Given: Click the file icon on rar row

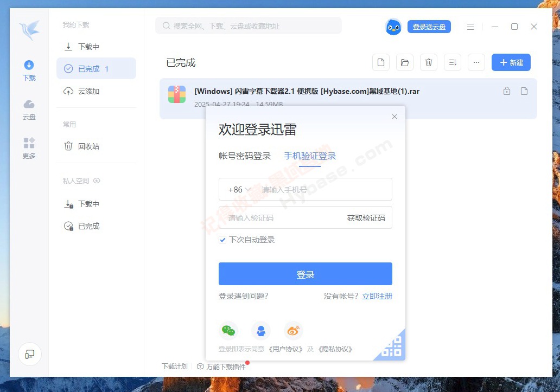Looking at the screenshot, I should tap(524, 91).
